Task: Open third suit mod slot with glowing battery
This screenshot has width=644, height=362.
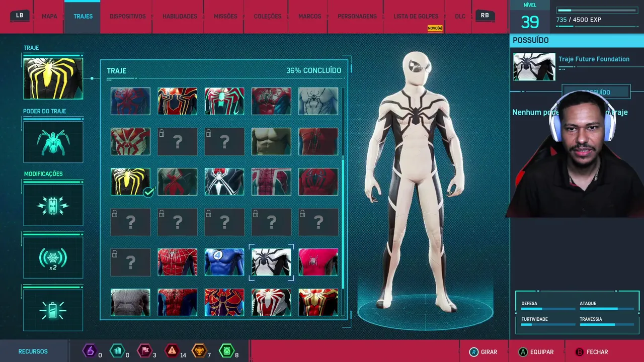Action: tap(53, 310)
